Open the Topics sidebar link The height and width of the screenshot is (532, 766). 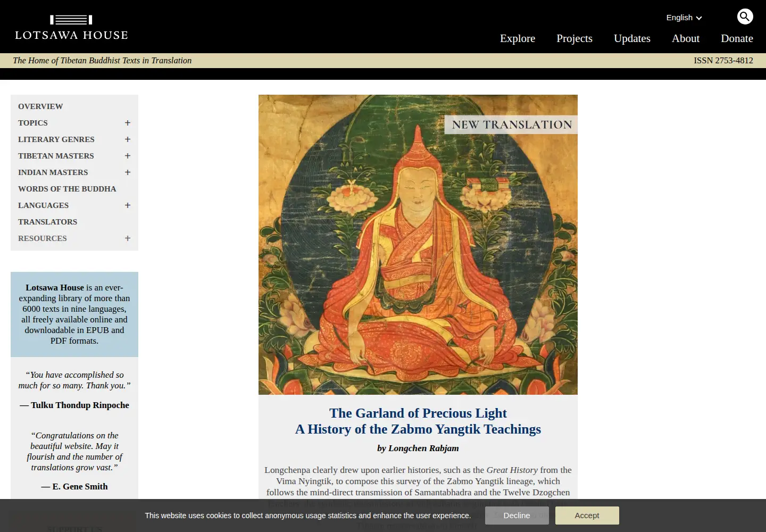[33, 123]
